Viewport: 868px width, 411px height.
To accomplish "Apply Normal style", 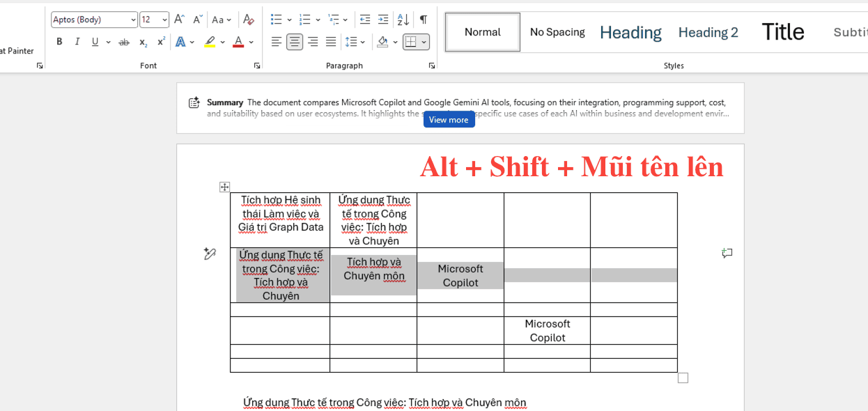I will coord(483,32).
